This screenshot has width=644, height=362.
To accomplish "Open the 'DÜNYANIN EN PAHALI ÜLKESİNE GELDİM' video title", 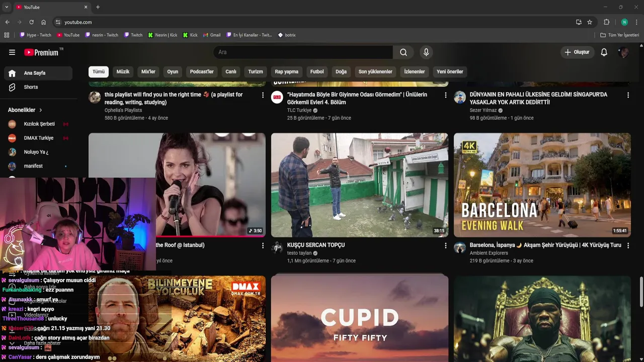I will [x=538, y=98].
